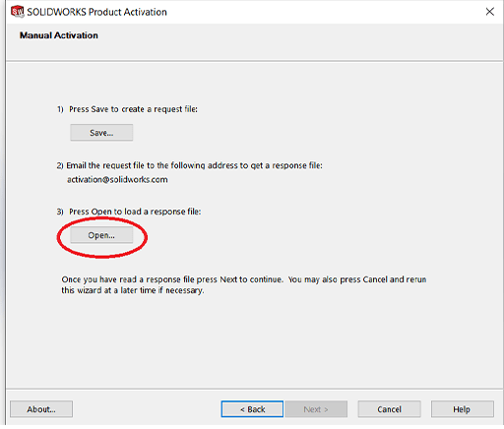This screenshot has width=504, height=429.
Task: Cancel the activation wizard
Action: click(x=389, y=409)
